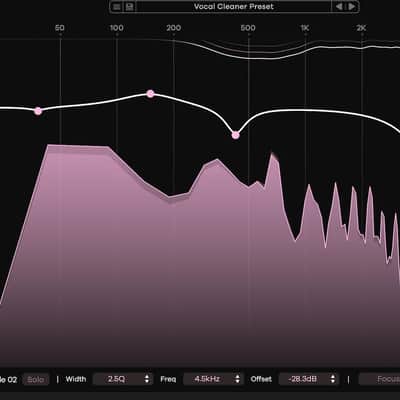Click the 500 frequency label
The height and width of the screenshot is (400, 400).
click(x=248, y=28)
